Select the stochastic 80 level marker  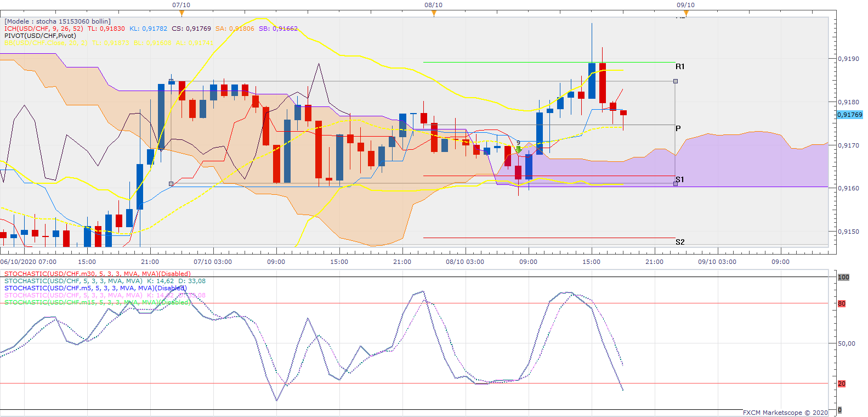(x=842, y=303)
